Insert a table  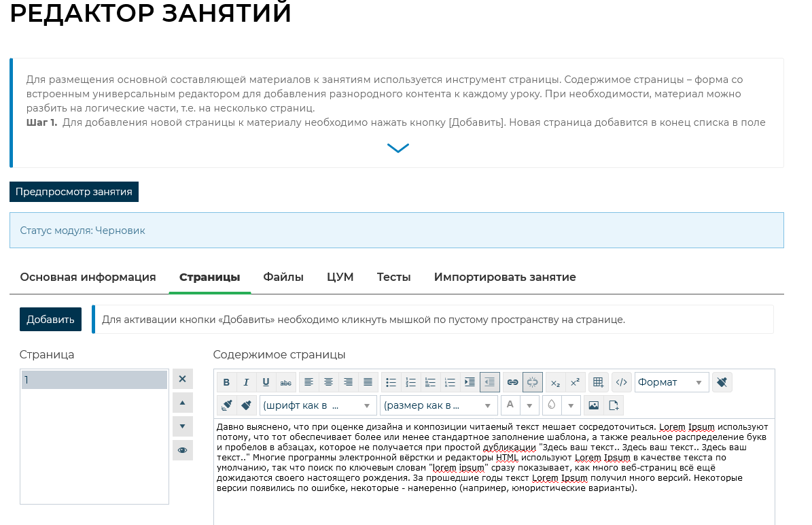click(598, 382)
